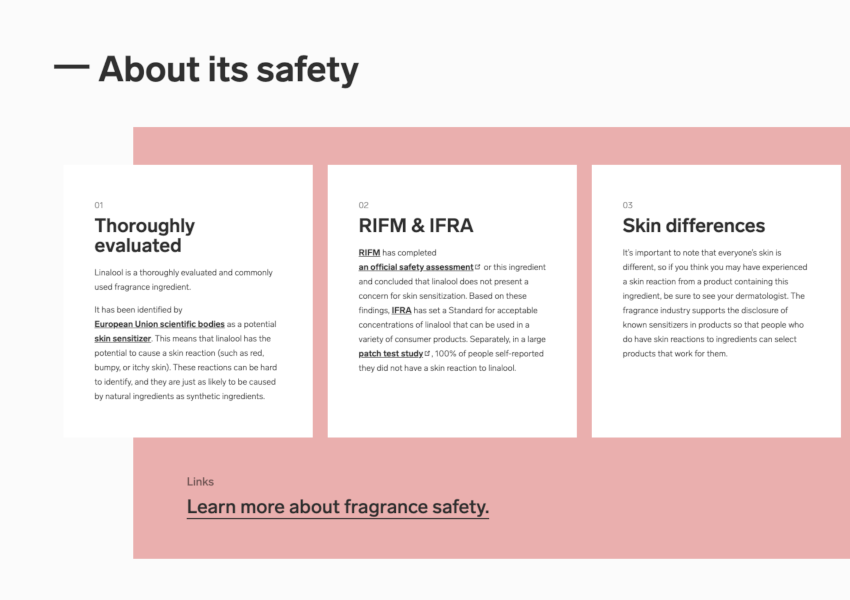
Task: Open the IFRA link
Action: coord(401,311)
